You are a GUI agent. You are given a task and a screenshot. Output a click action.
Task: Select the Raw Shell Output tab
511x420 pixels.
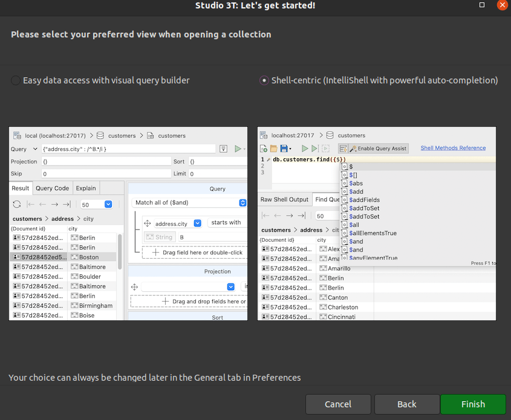point(284,199)
